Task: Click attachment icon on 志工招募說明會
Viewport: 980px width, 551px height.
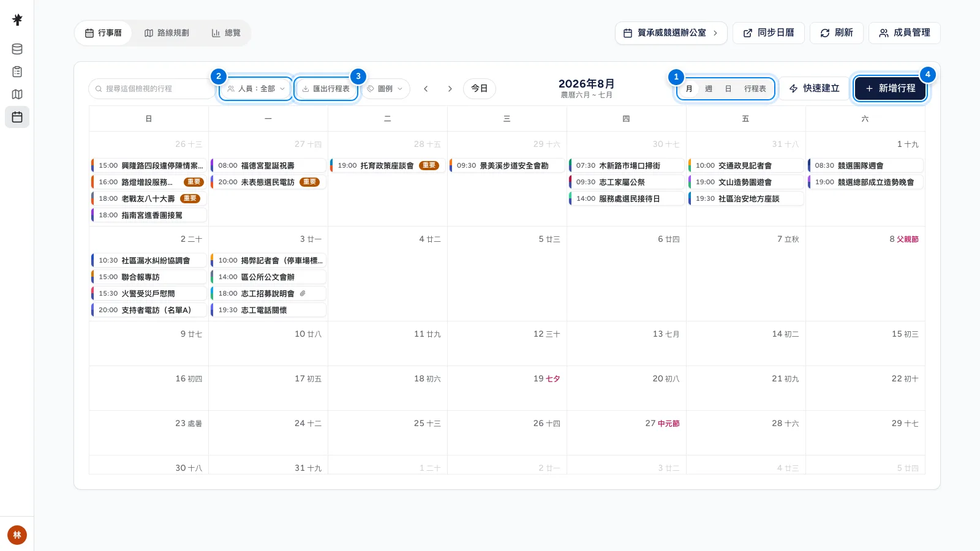Action: tap(303, 293)
